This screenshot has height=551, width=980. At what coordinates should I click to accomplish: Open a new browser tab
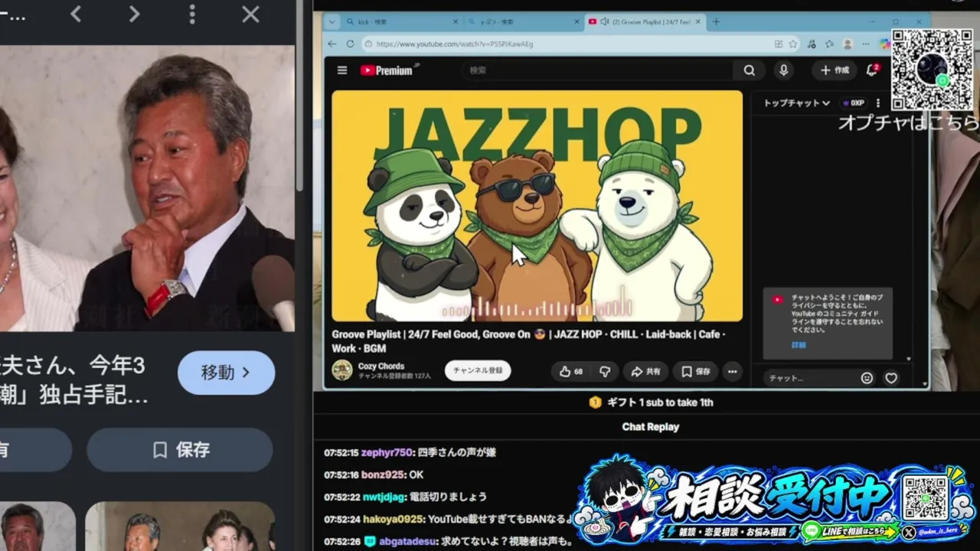point(716,22)
